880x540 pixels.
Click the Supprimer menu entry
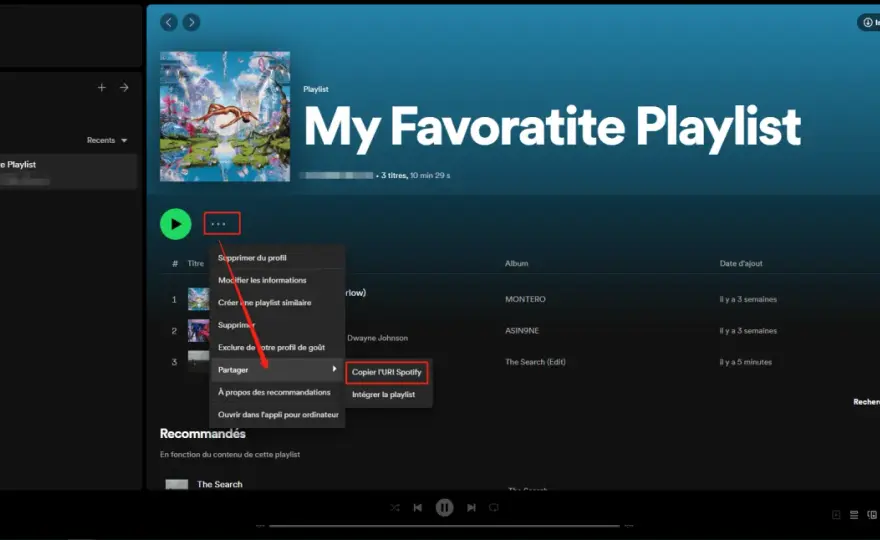click(277, 325)
